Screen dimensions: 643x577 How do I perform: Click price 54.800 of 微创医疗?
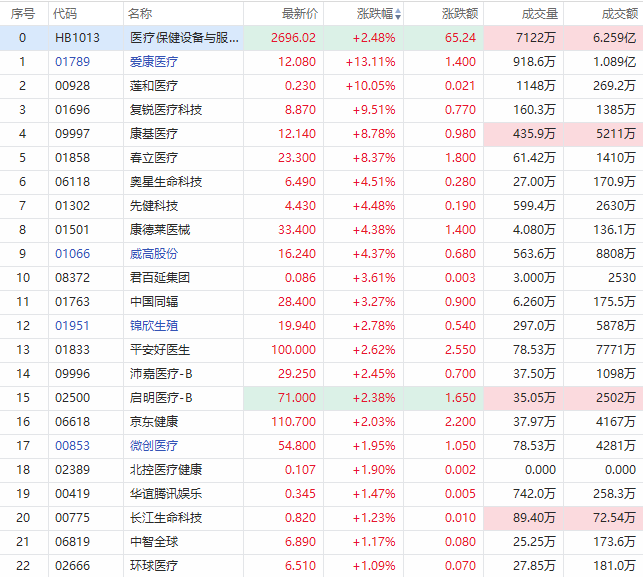[x=297, y=446]
